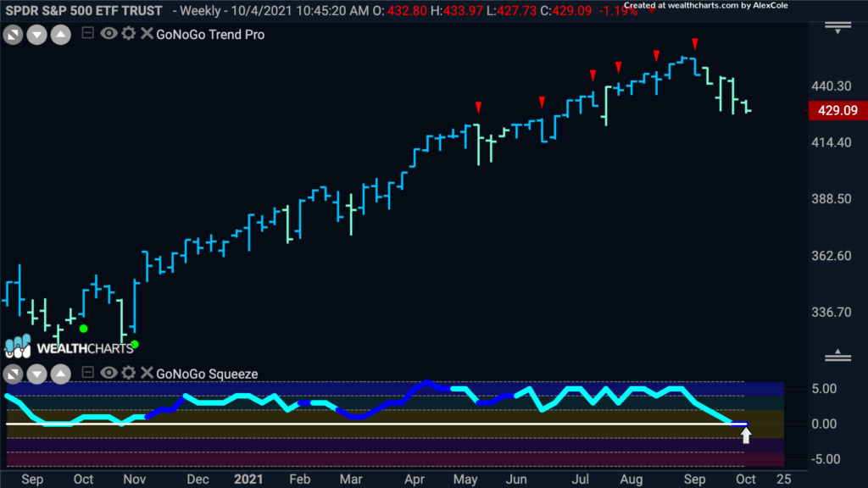Click the pane resize handle above squeeze scale

[838, 356]
